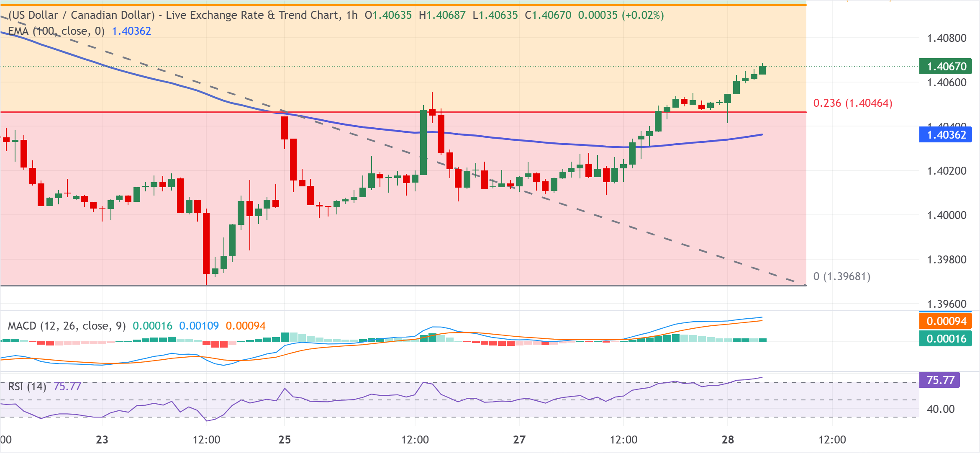Image resolution: width=980 pixels, height=464 pixels.
Task: Click the open value O1.40635
Action: (x=388, y=15)
